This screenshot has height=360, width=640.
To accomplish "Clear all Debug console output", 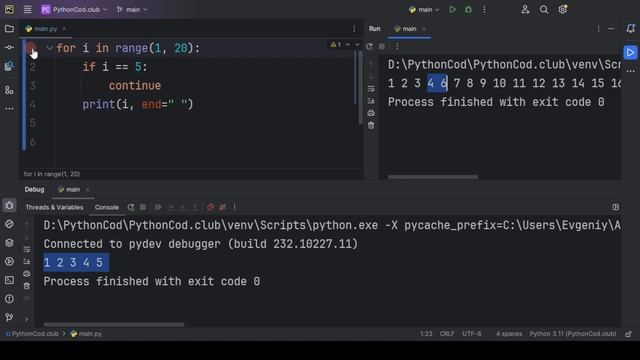I will pyautogui.click(x=27, y=286).
